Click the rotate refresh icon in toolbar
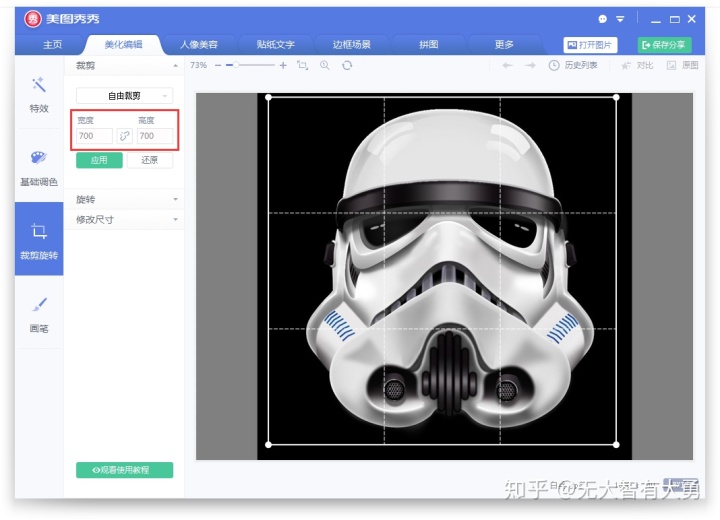This screenshot has height=520, width=720. [347, 66]
